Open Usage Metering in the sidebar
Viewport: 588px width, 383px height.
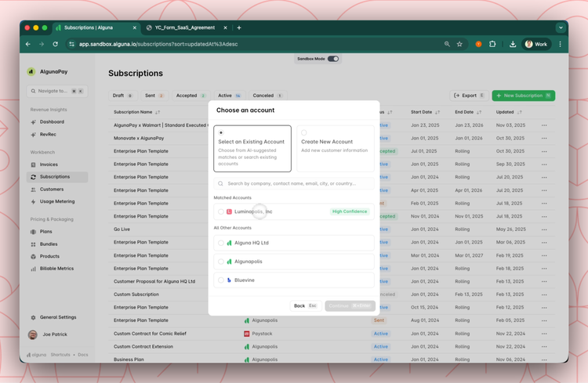[57, 201]
